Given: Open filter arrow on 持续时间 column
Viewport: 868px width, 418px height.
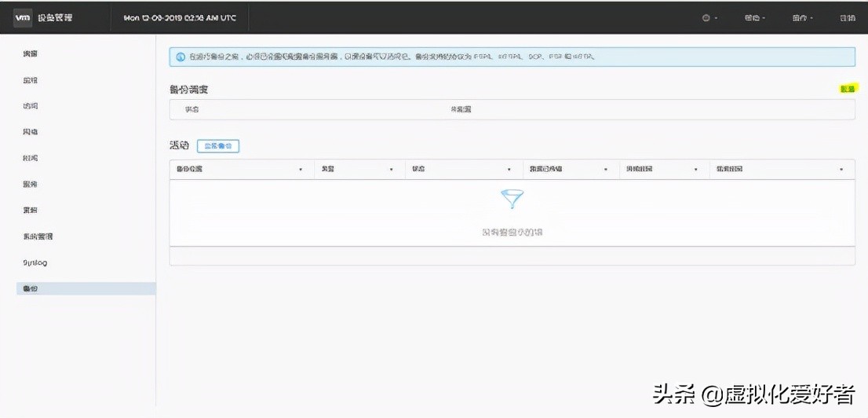Looking at the screenshot, I should [x=696, y=170].
